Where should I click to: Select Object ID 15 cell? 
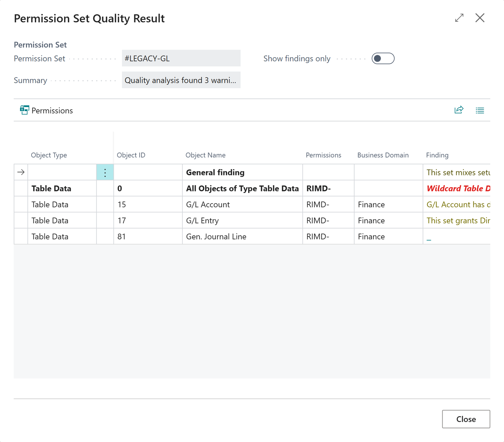[x=148, y=204]
